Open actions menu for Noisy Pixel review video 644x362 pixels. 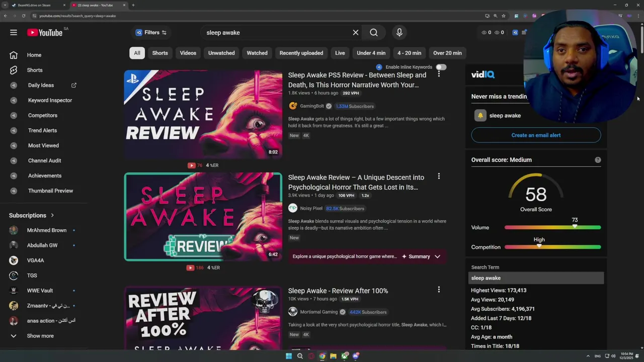pos(439,176)
